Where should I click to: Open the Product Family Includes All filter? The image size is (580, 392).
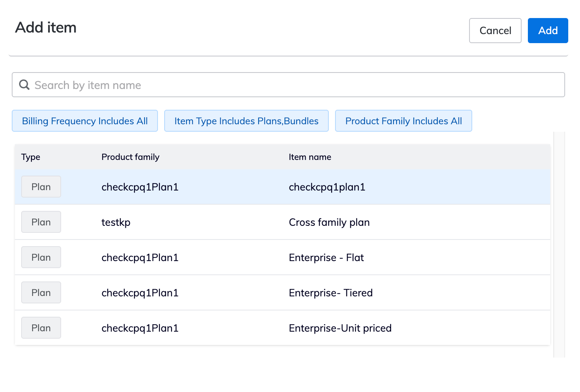[403, 121]
